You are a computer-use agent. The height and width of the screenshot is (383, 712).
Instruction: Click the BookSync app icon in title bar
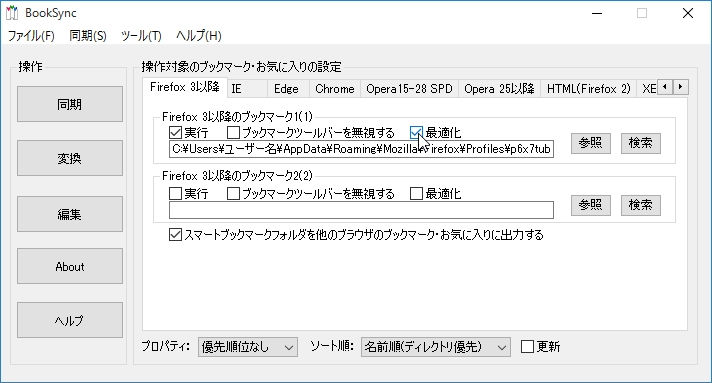tap(11, 13)
